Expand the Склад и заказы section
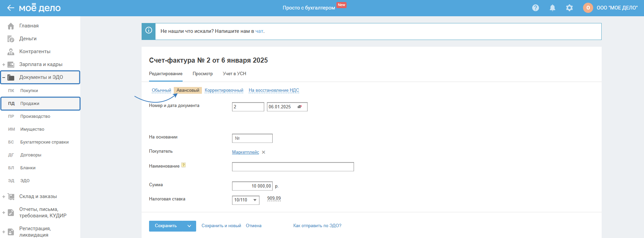The image size is (644, 238). point(3,197)
